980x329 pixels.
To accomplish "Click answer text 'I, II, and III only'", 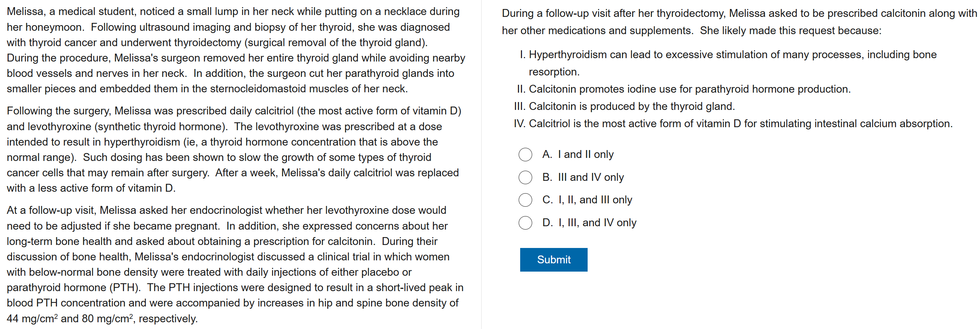I will click(595, 200).
